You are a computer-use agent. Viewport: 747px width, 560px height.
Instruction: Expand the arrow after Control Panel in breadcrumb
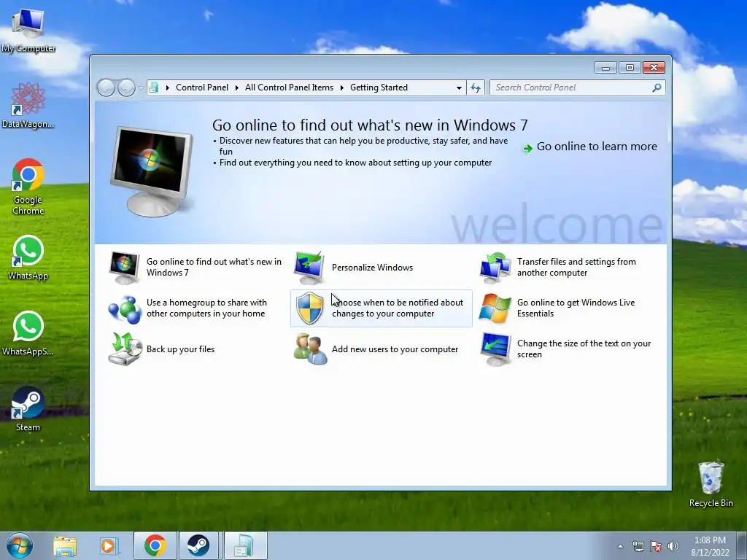237,87
